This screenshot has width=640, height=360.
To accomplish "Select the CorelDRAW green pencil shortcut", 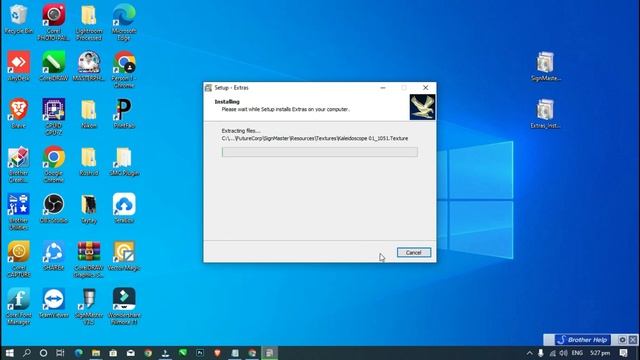I will pos(54,67).
